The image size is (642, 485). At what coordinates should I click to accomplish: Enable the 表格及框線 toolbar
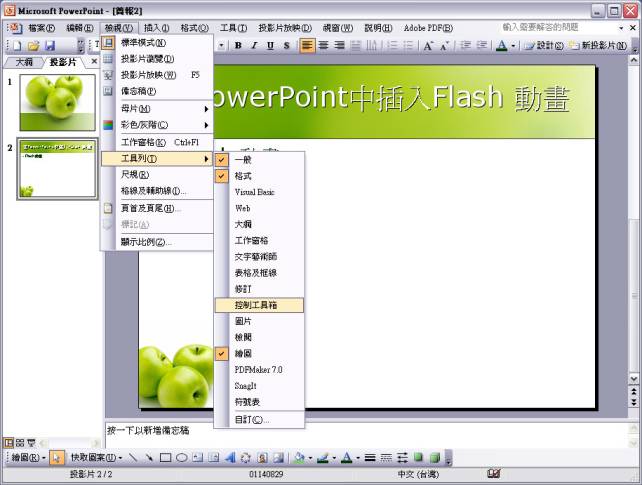pos(259,273)
